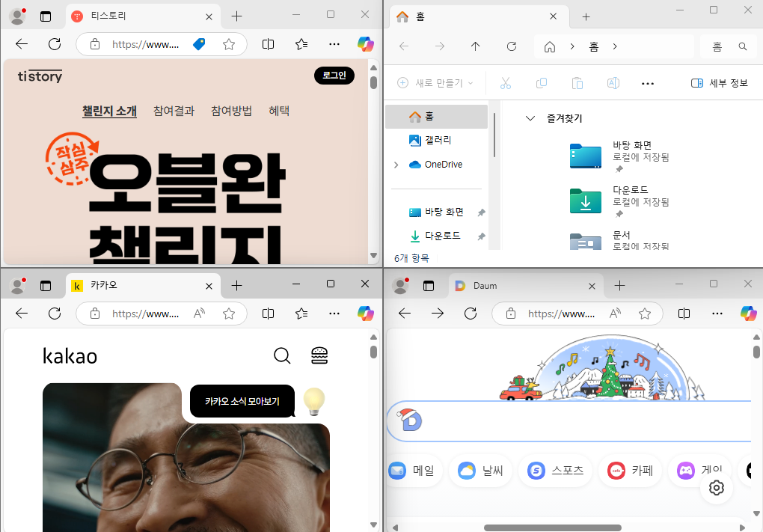Click kakao logo on Kakao page

[70, 356]
